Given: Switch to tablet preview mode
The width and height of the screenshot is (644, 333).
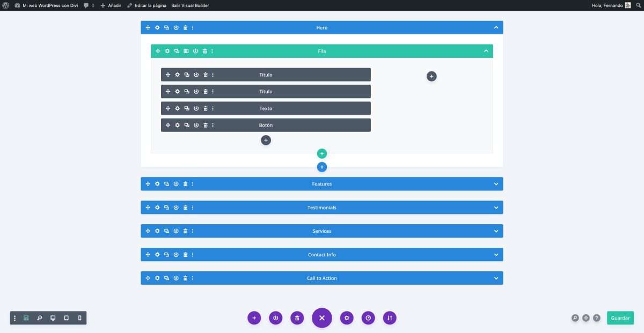Looking at the screenshot, I should (66, 317).
